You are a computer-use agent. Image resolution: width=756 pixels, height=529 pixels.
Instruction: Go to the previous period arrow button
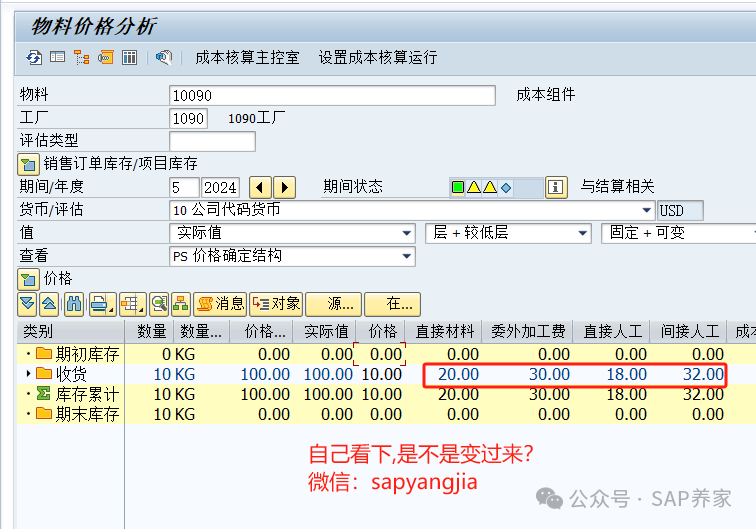[260, 187]
